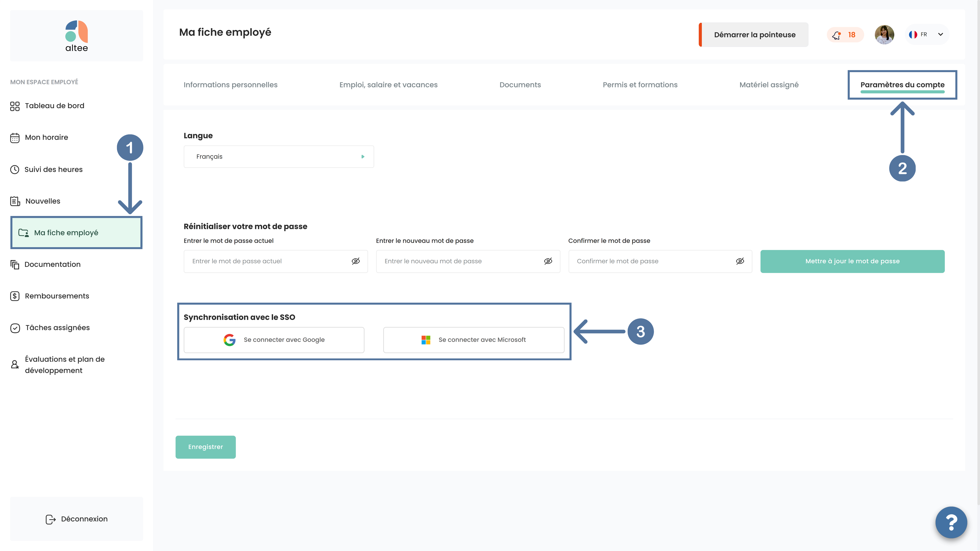Focus the new password field
The image size is (980, 551).
[468, 261]
